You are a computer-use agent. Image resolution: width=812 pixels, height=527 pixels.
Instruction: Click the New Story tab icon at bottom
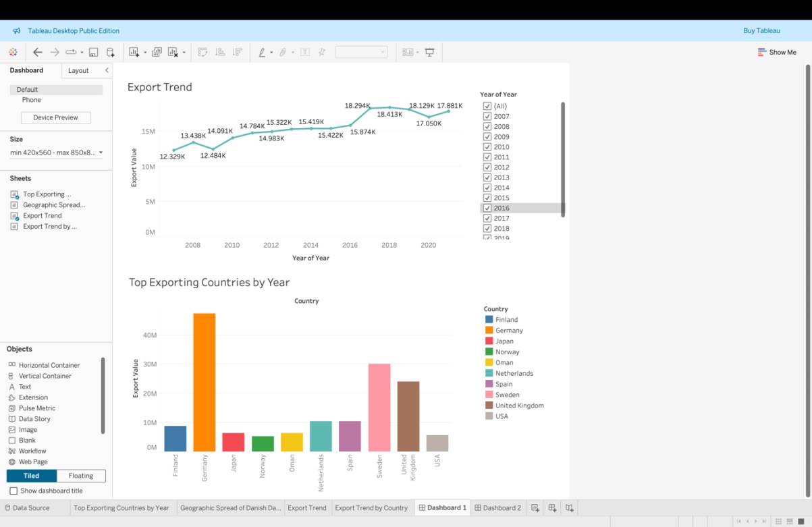570,507
